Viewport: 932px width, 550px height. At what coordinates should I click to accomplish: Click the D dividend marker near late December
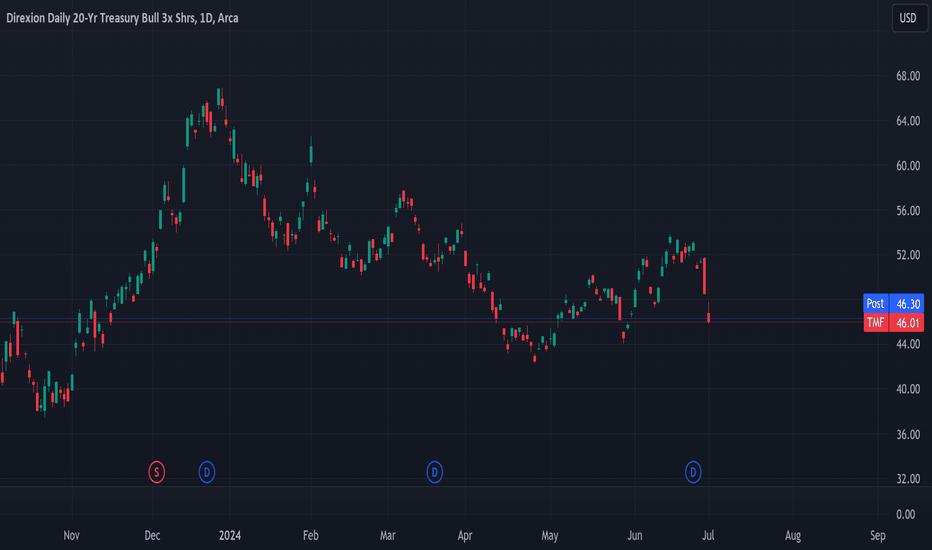(207, 472)
